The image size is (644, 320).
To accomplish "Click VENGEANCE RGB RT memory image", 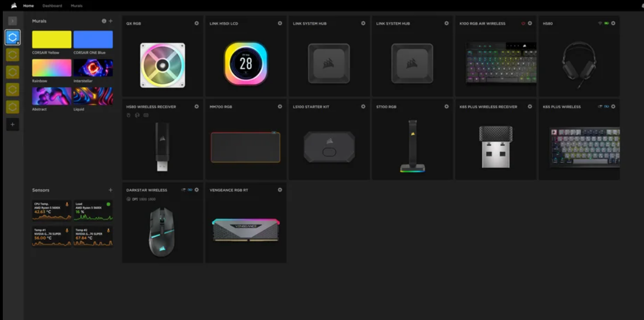I will pos(246,230).
